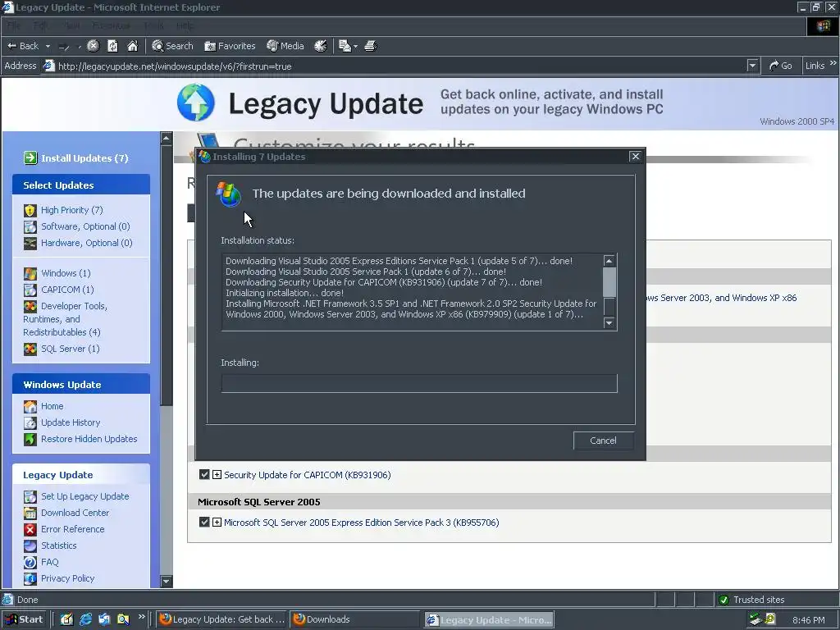This screenshot has height=630, width=840.
Task: Switch to Legacy Update: Get back taskbar window
Action: point(222,619)
